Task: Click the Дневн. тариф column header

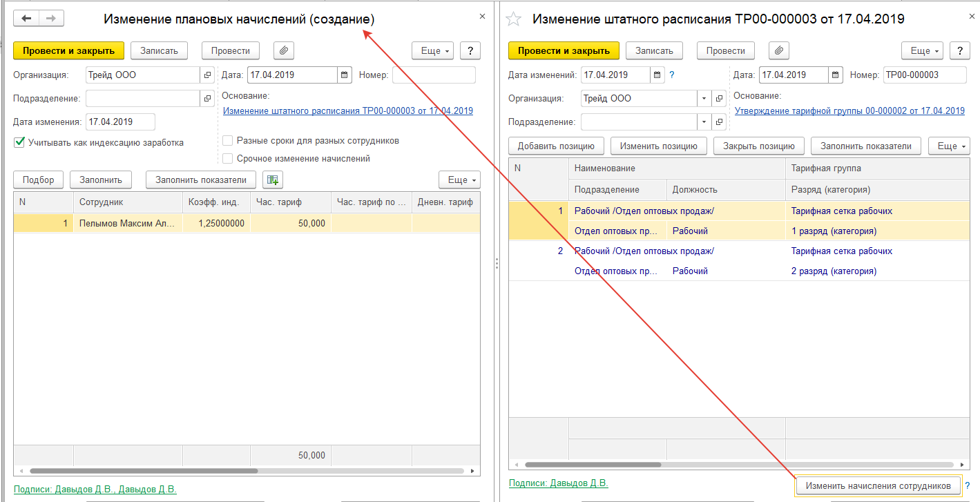Action: point(445,202)
